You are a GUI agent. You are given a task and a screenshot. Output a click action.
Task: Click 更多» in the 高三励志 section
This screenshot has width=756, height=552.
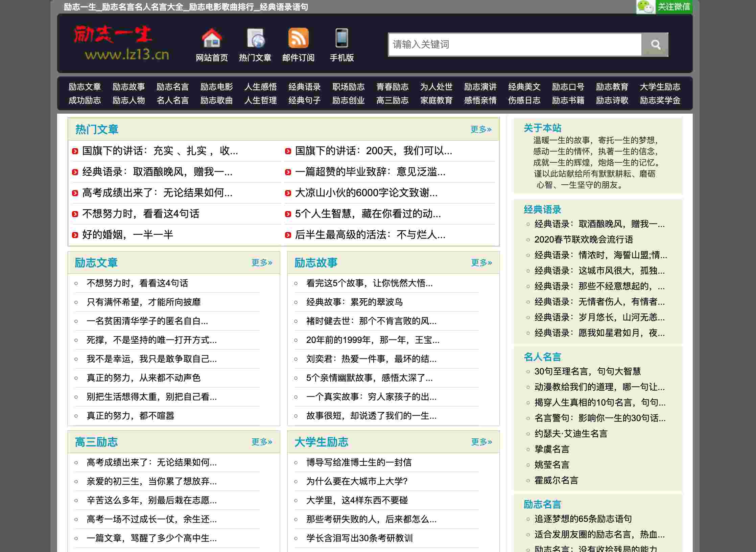pos(262,442)
